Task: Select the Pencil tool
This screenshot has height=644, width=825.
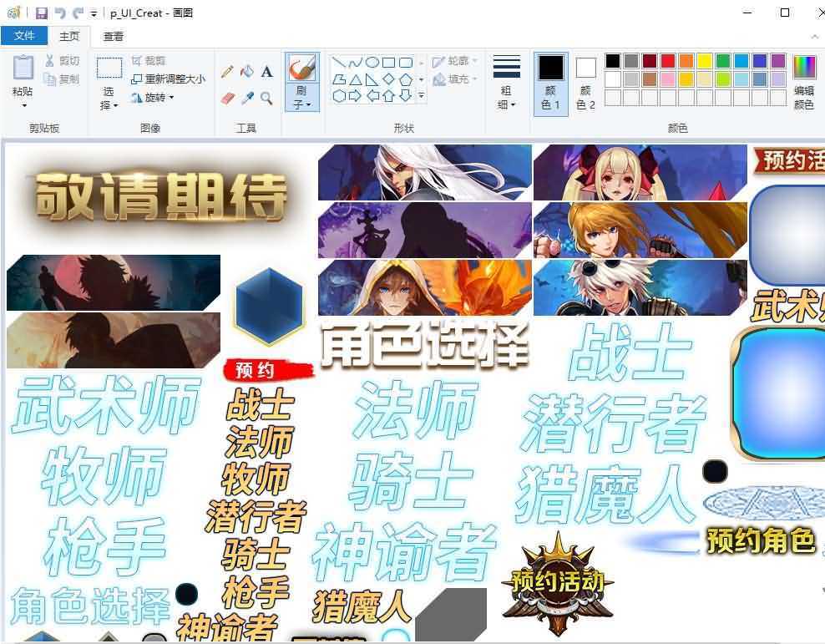Action: [227, 72]
